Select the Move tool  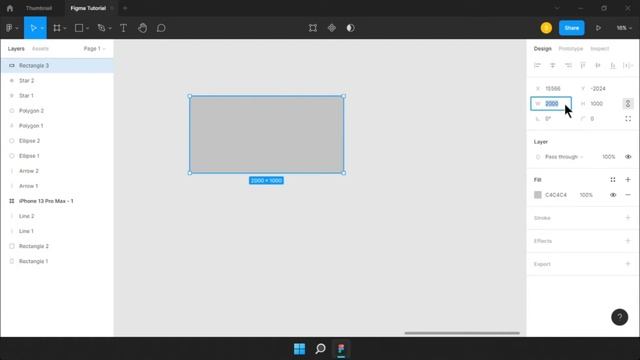pos(33,28)
